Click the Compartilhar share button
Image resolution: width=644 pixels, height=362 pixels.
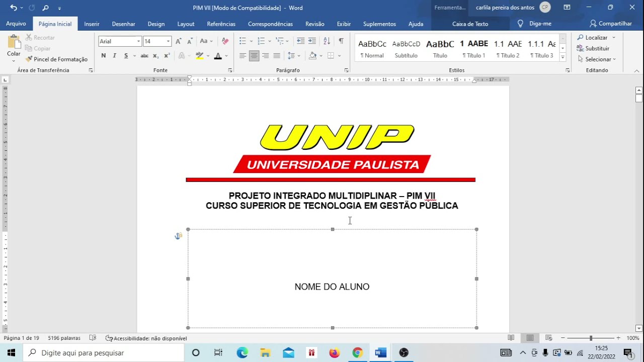(610, 24)
